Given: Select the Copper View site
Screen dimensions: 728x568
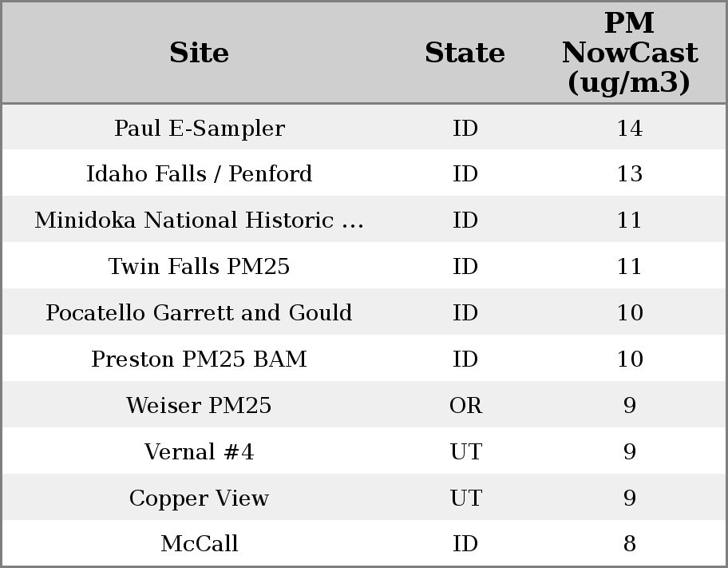Looking at the screenshot, I should (x=199, y=498).
